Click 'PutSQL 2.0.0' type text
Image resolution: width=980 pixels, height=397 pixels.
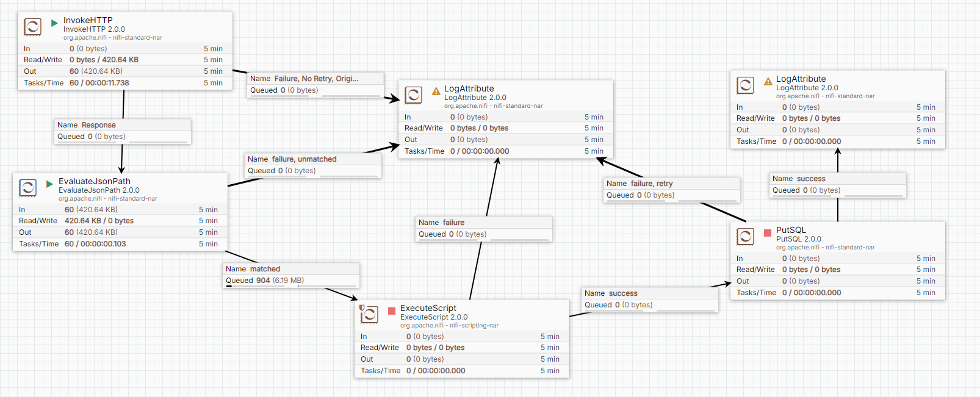pyautogui.click(x=799, y=239)
